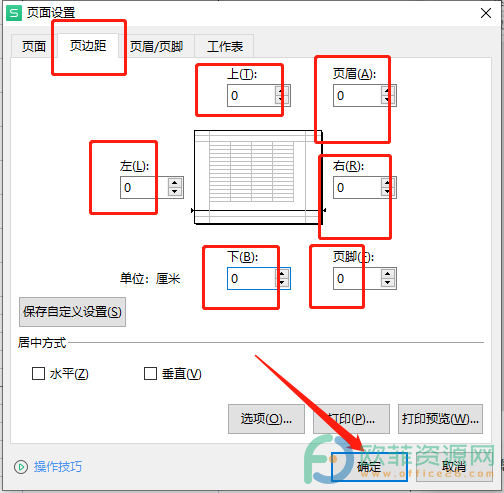Confirm with the 确定 button
The width and height of the screenshot is (504, 493).
[369, 467]
